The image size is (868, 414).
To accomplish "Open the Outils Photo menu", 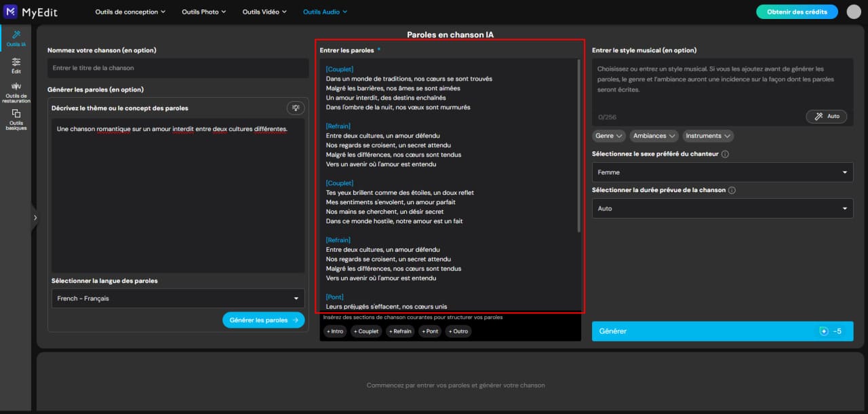I will coord(203,12).
